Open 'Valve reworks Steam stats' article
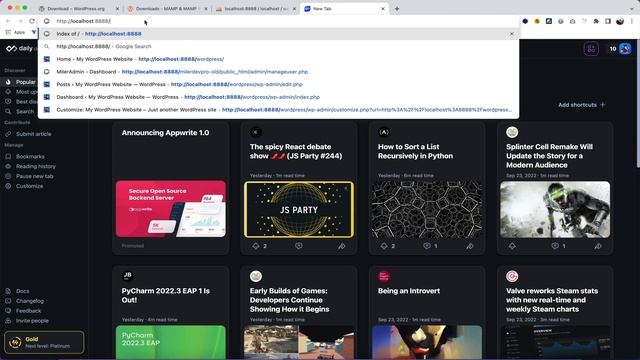The width and height of the screenshot is (640, 360). tap(552, 300)
